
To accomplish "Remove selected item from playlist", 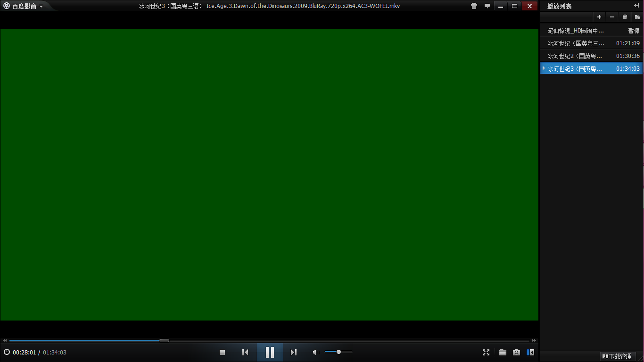I will [x=612, y=17].
